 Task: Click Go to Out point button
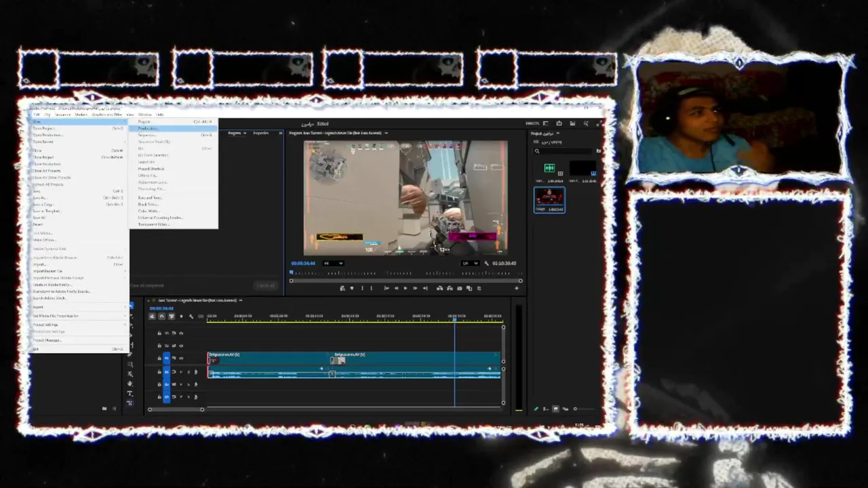(x=425, y=288)
